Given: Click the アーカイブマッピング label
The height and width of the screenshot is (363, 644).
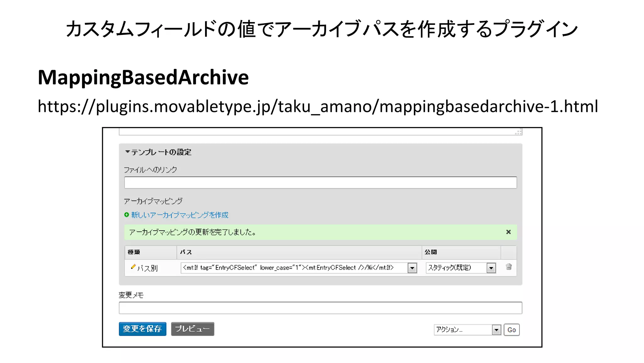Looking at the screenshot, I should [153, 201].
